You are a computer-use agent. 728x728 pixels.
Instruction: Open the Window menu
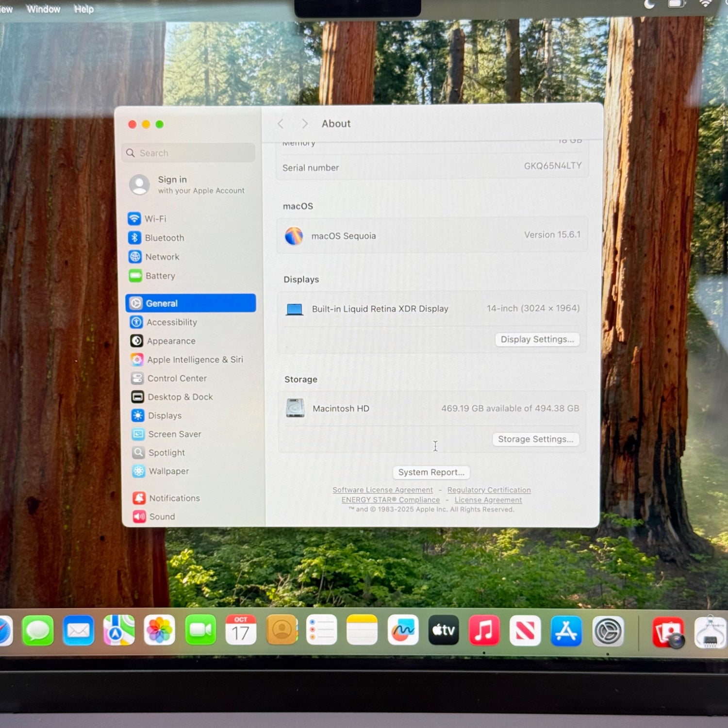point(43,9)
